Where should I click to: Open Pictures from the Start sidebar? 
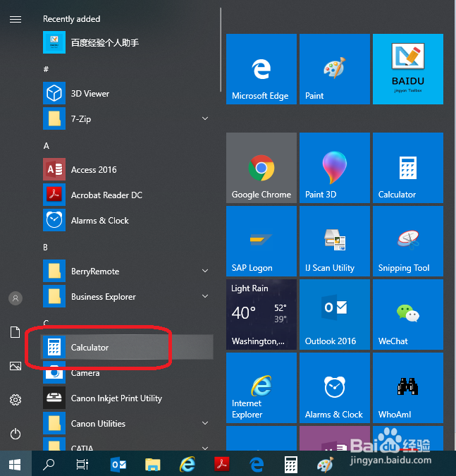[x=16, y=366]
